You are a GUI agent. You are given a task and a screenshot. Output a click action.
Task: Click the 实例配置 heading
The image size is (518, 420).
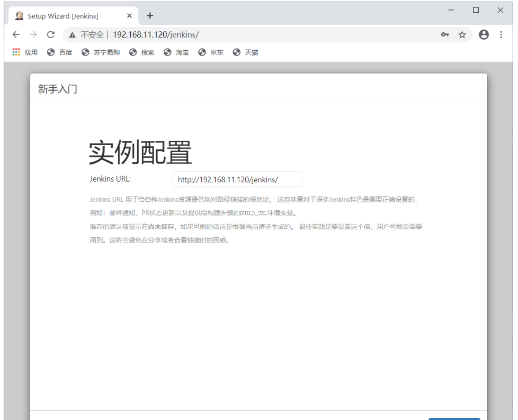(140, 153)
